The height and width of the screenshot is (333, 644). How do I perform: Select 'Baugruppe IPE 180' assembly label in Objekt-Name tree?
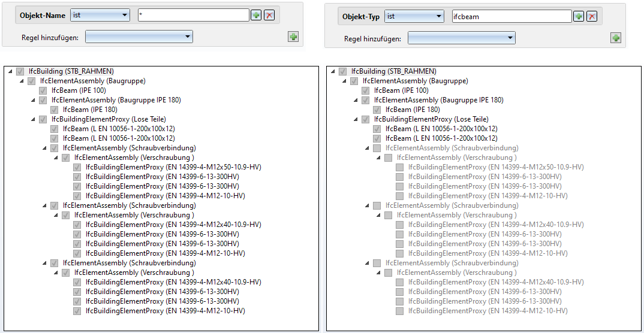[116, 100]
